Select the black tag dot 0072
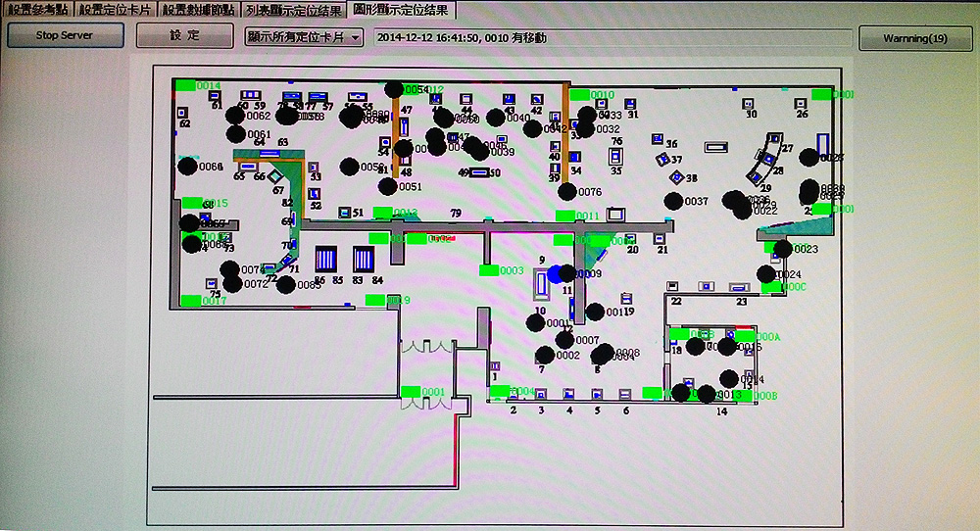This screenshot has height=531, width=980. click(232, 284)
